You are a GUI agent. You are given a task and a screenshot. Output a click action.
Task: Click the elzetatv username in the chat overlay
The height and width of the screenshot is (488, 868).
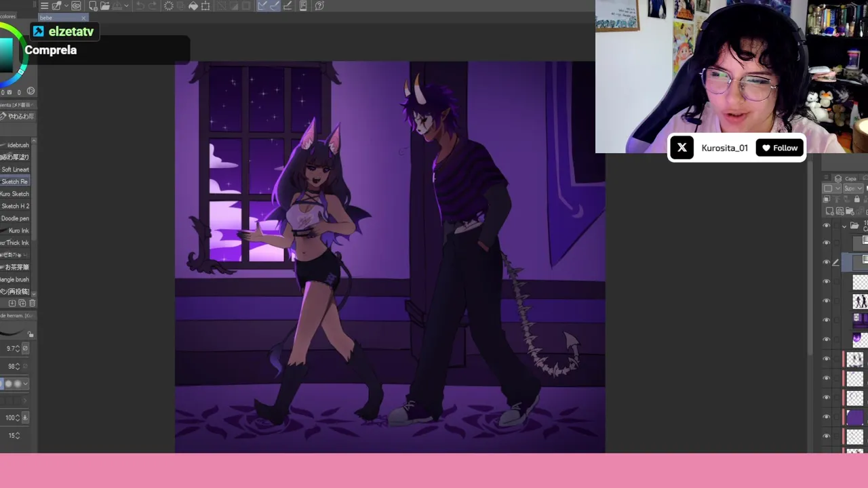click(x=71, y=32)
